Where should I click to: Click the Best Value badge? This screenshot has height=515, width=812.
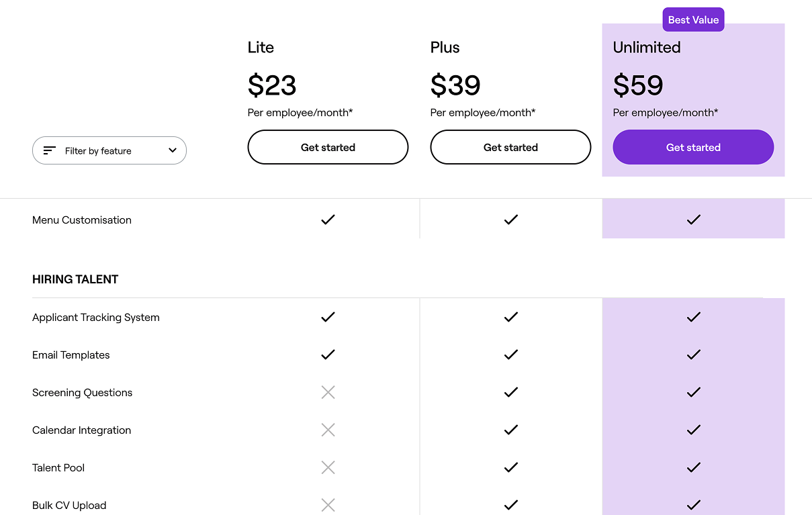coord(693,20)
